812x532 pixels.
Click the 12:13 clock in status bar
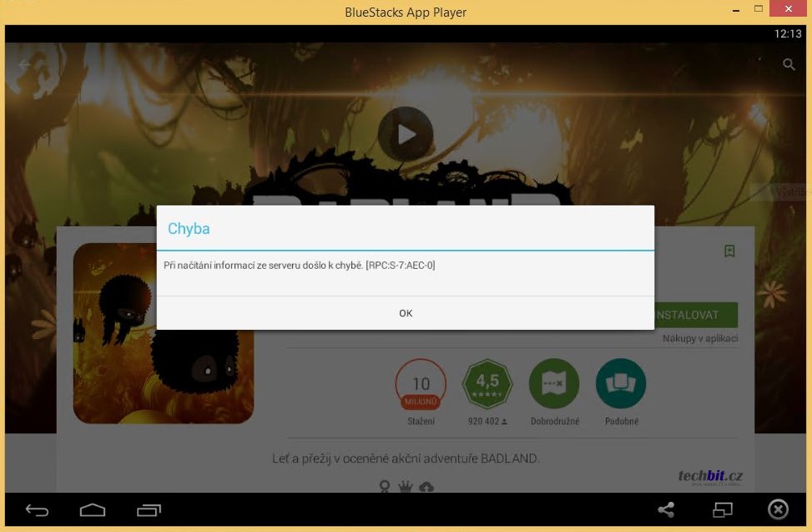[x=788, y=33]
